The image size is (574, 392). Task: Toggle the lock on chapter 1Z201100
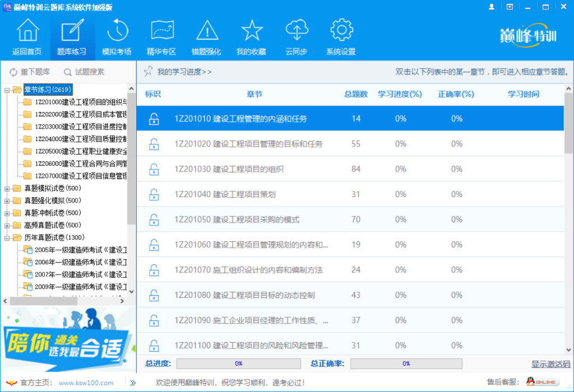point(154,344)
